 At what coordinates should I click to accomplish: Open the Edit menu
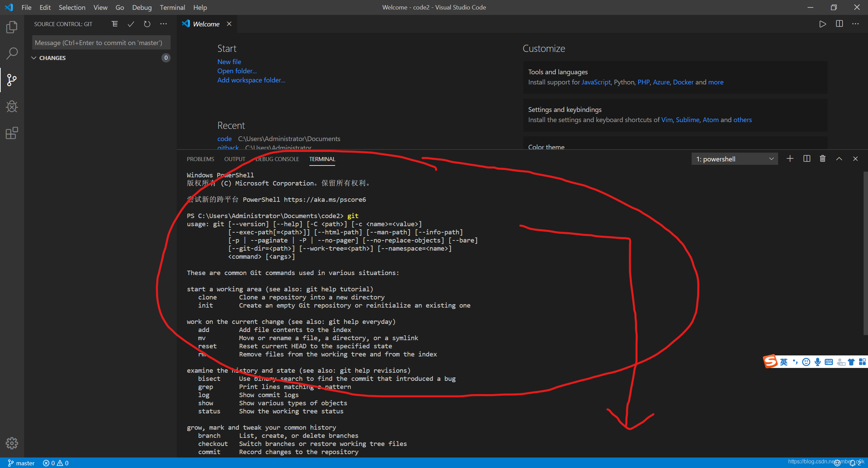[45, 7]
